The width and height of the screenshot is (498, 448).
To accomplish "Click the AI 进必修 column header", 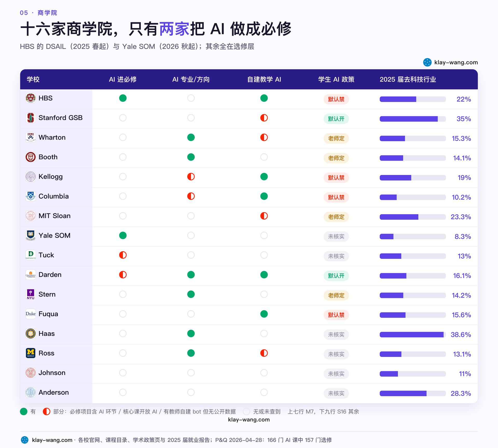I will 123,79.
